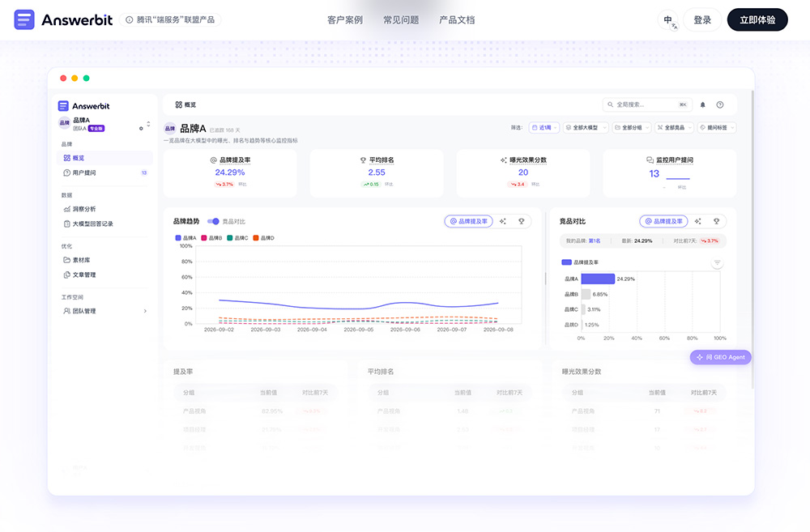Screen dimensions: 810x532
Task: Click the 曝光效果分数 table heading
Action: point(582,372)
